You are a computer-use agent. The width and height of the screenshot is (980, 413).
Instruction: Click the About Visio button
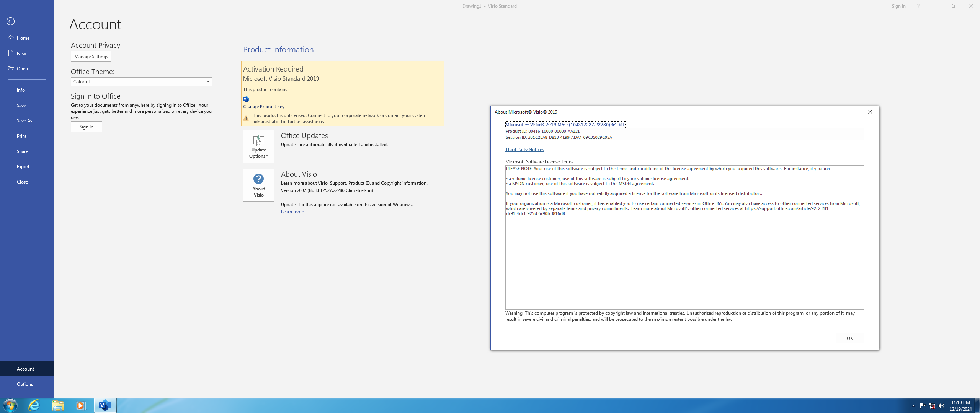259,185
